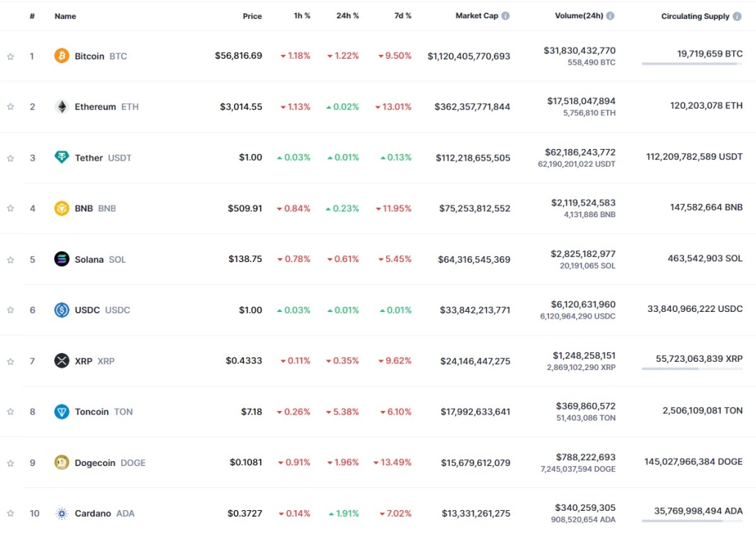
Task: Select the Tether coin icon
Action: (61, 157)
